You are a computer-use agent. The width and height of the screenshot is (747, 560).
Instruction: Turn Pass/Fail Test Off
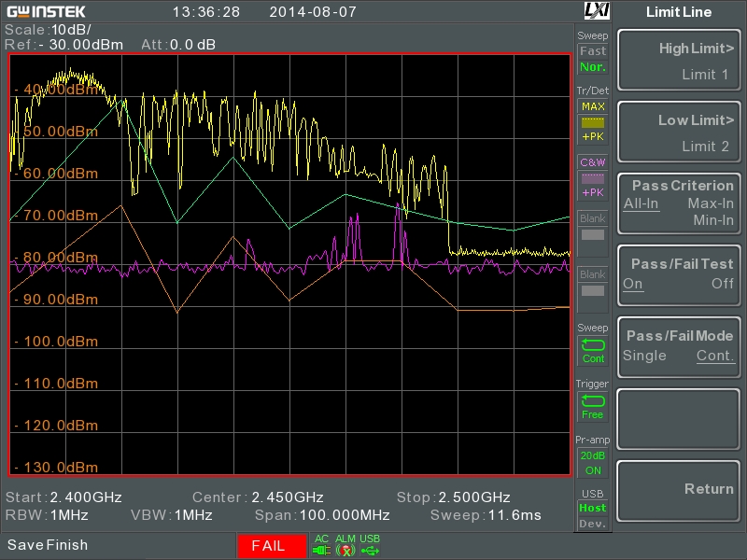coord(722,284)
